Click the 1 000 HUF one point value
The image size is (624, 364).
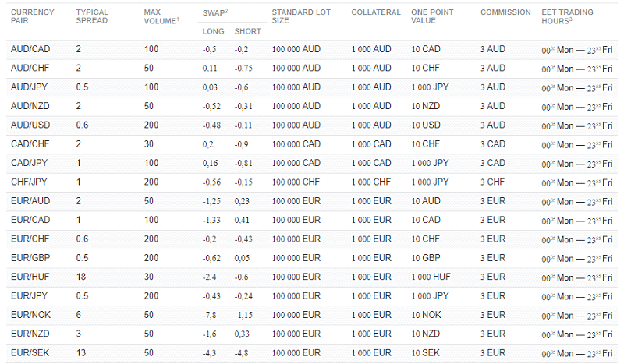click(431, 277)
